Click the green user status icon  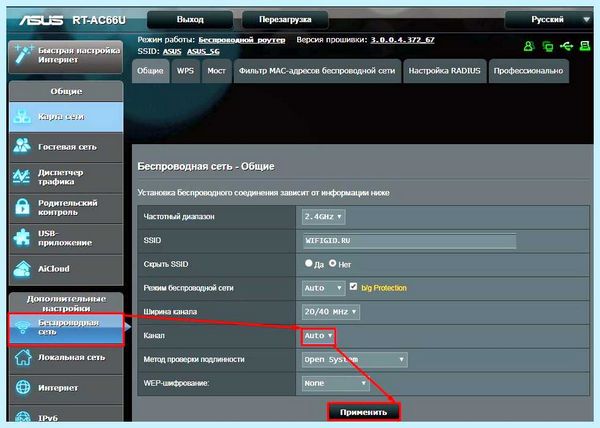(529, 47)
